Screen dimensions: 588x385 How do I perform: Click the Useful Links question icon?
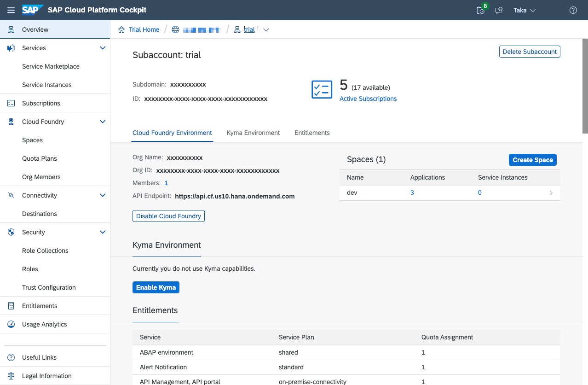click(x=12, y=357)
